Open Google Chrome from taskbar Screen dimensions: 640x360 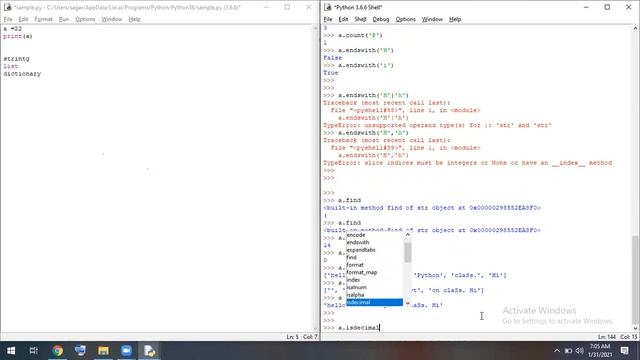58,351
